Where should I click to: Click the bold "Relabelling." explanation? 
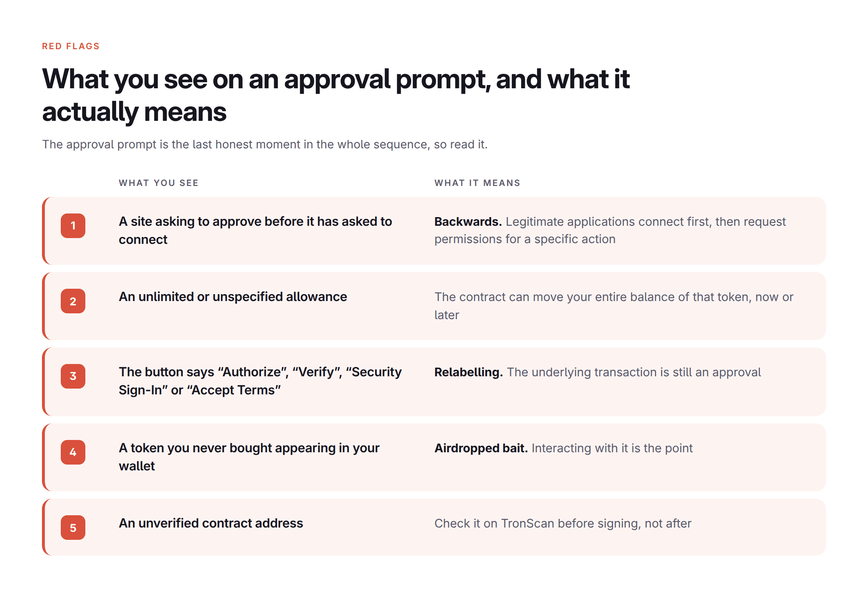point(468,372)
